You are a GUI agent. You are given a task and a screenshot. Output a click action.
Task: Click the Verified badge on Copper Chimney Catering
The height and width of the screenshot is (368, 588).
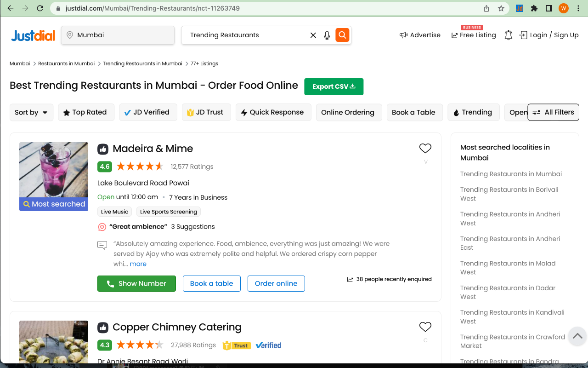point(268,345)
